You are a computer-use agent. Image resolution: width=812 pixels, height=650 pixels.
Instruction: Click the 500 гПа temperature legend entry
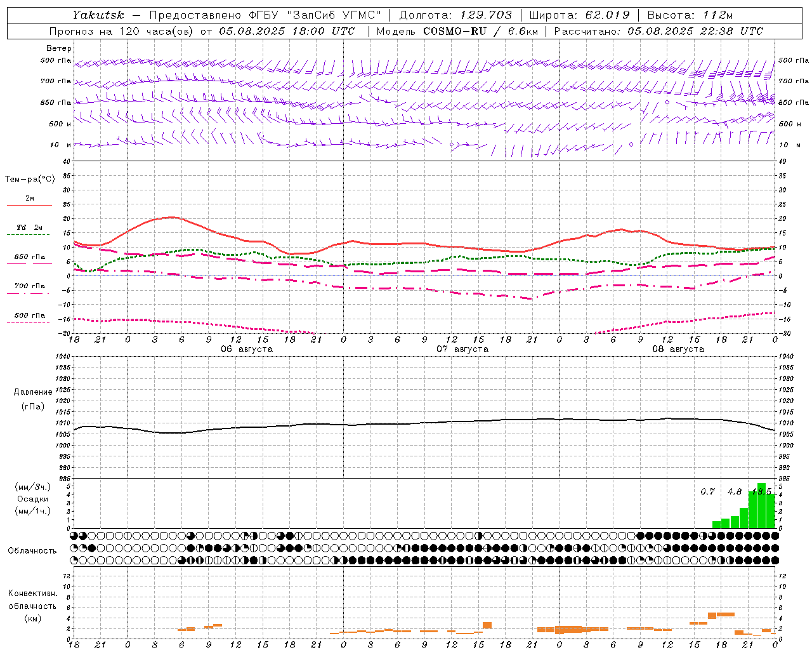(29, 315)
